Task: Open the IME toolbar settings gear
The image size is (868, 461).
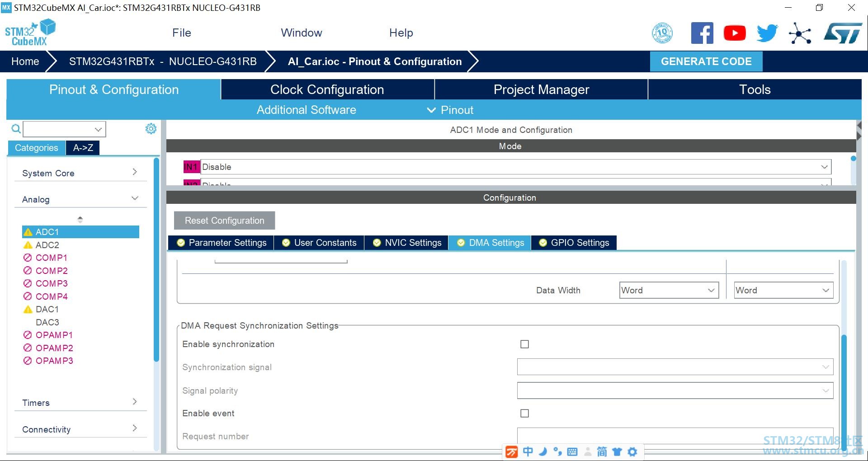Action: [x=632, y=452]
